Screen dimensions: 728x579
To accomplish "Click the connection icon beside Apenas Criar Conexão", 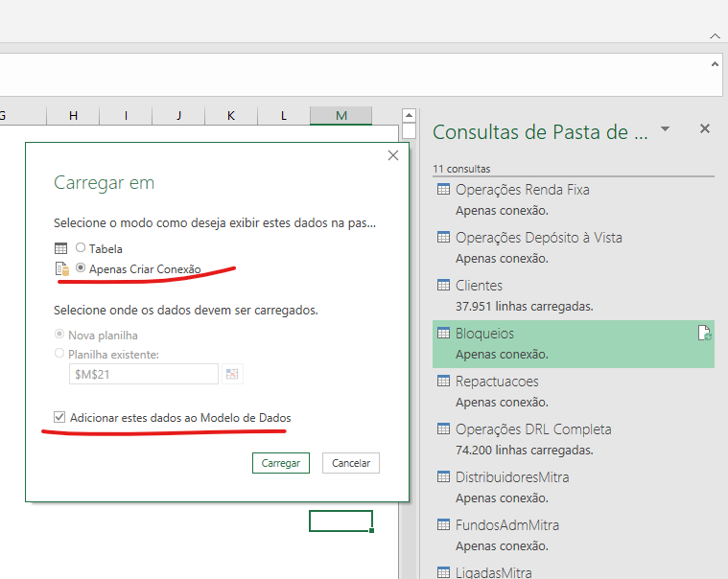I will [x=61, y=268].
